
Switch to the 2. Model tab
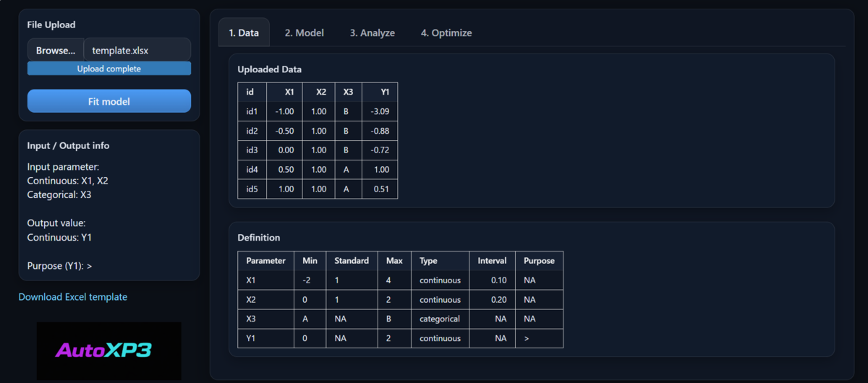click(304, 33)
